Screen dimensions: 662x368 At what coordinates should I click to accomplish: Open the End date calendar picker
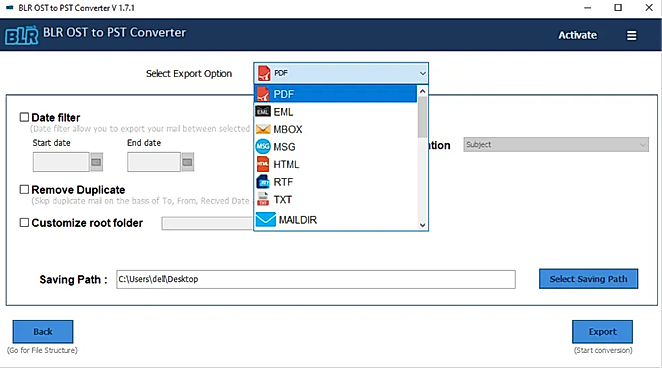188,162
